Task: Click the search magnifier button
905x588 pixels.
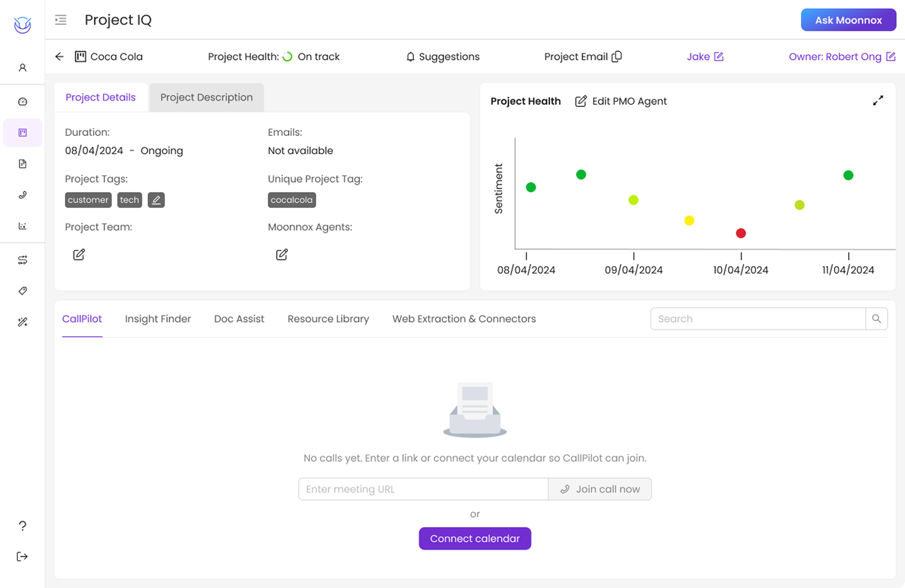Action: (876, 319)
